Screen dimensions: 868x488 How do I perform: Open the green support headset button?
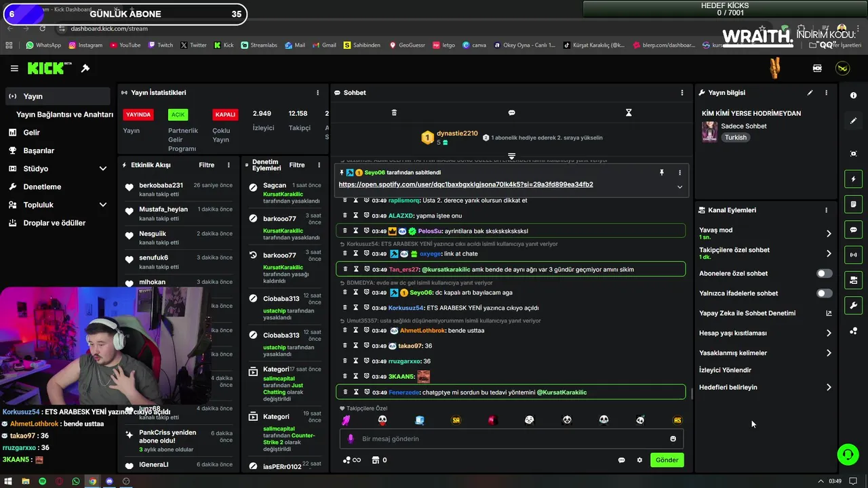tap(848, 454)
